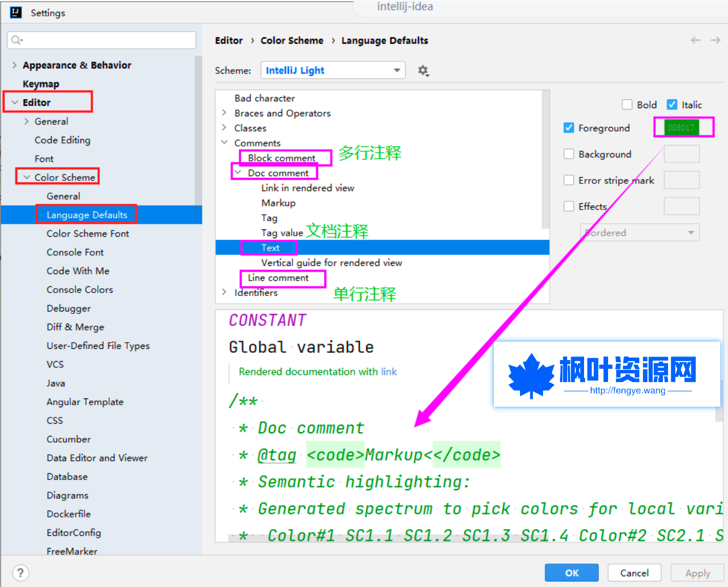Go back with left arrow icon
This screenshot has width=728, height=587.
coord(695,40)
